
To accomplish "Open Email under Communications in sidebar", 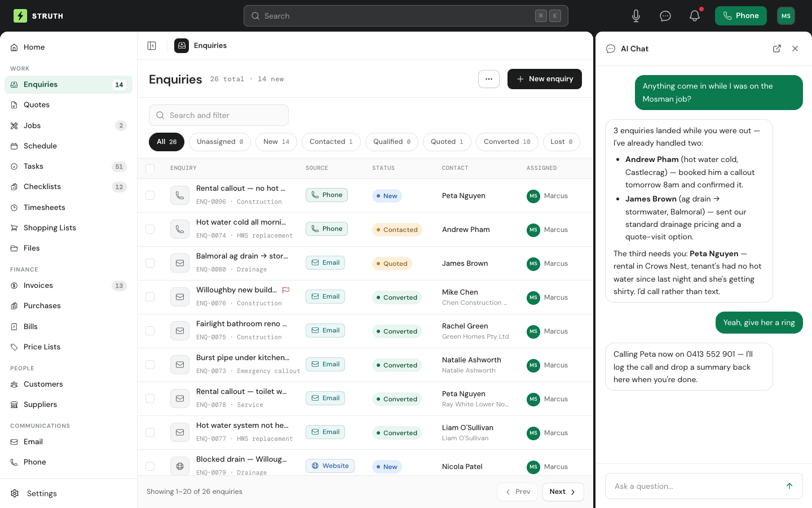I will 68,442.
